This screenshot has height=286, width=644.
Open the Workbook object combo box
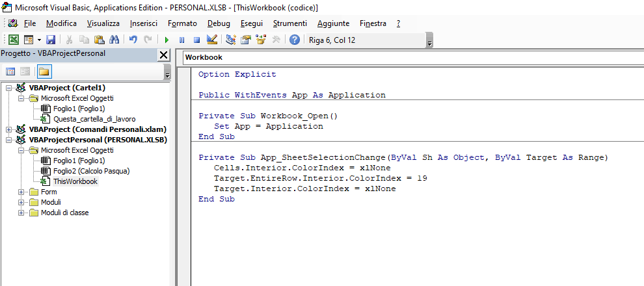tap(413, 57)
